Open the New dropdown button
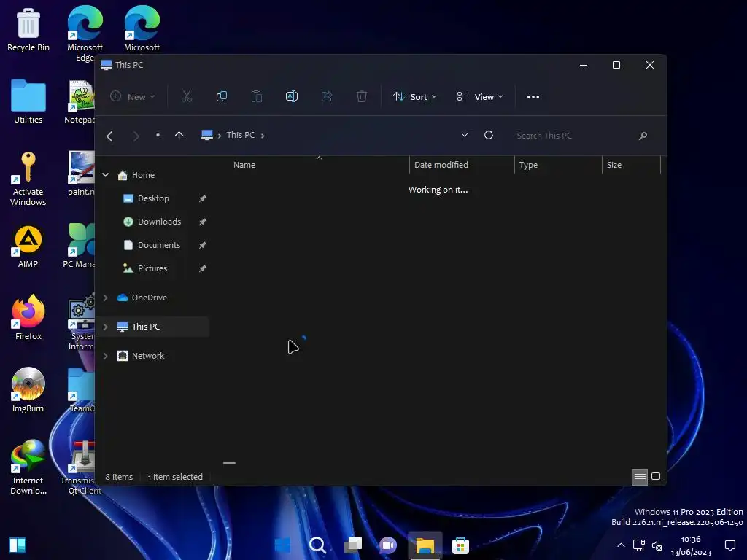Image resolution: width=747 pixels, height=560 pixels. [133, 97]
